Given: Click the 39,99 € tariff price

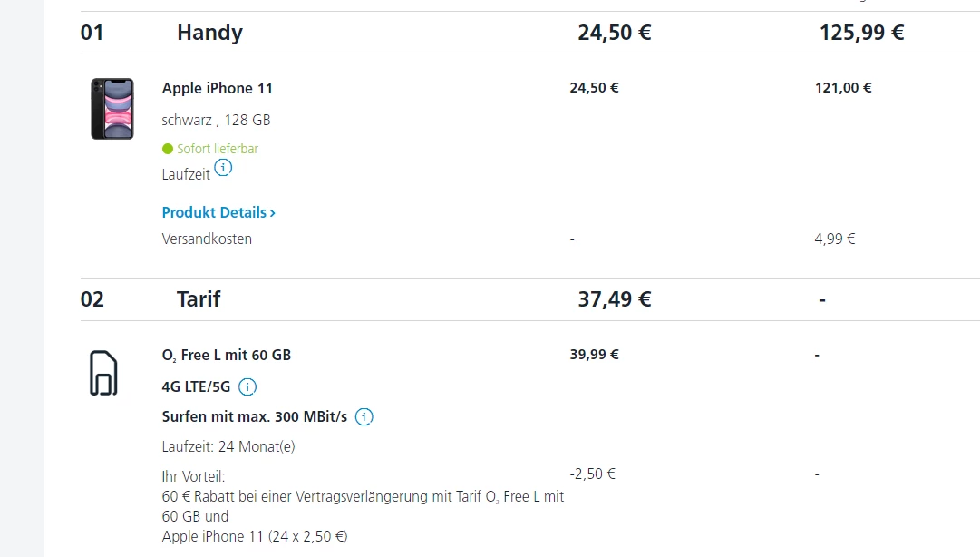Looking at the screenshot, I should 595,355.
